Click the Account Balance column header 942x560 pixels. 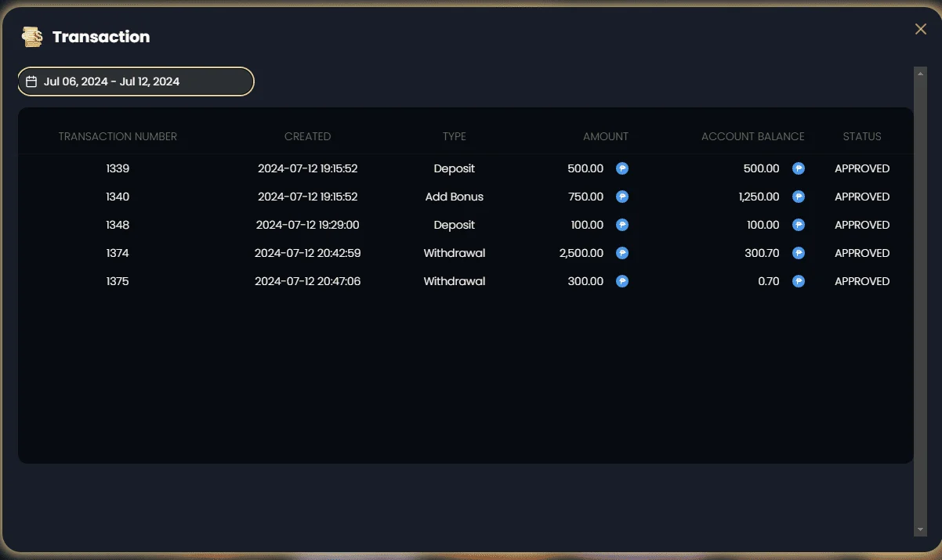[753, 136]
